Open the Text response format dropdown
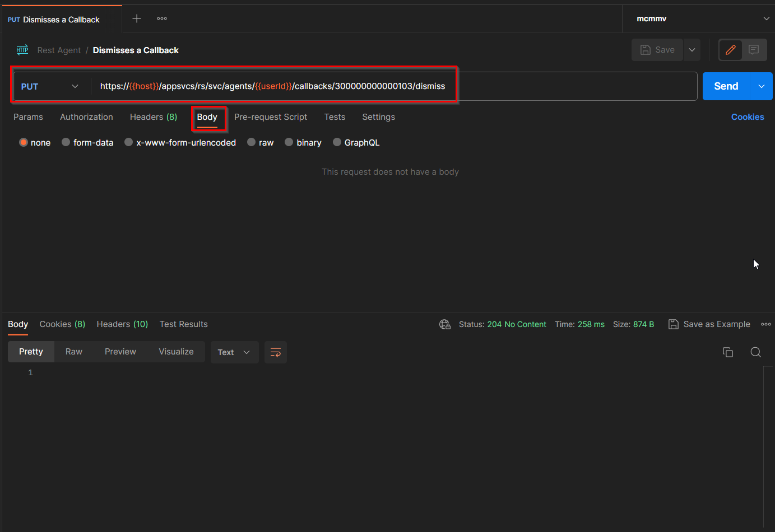The height and width of the screenshot is (532, 775). tap(234, 352)
